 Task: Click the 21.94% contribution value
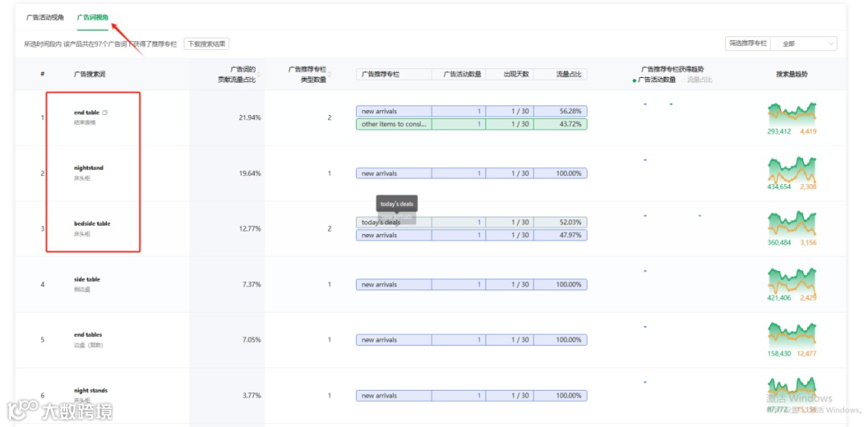point(250,118)
